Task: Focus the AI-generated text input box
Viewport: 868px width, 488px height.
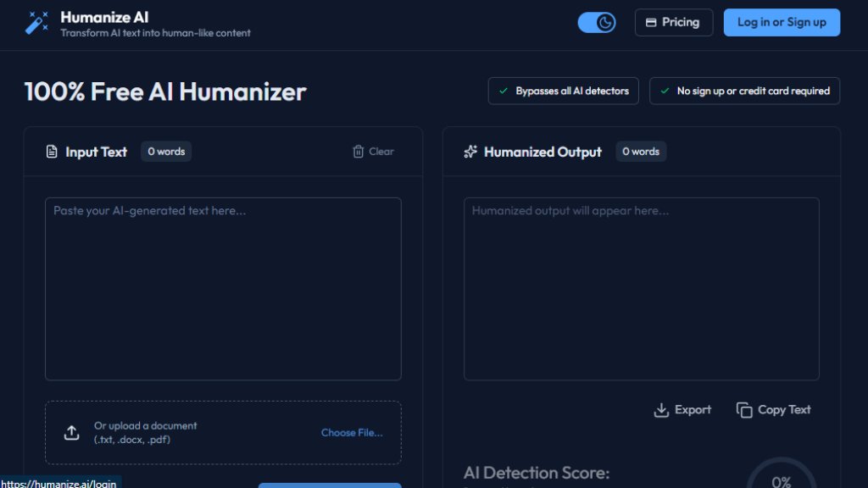Action: coord(223,289)
